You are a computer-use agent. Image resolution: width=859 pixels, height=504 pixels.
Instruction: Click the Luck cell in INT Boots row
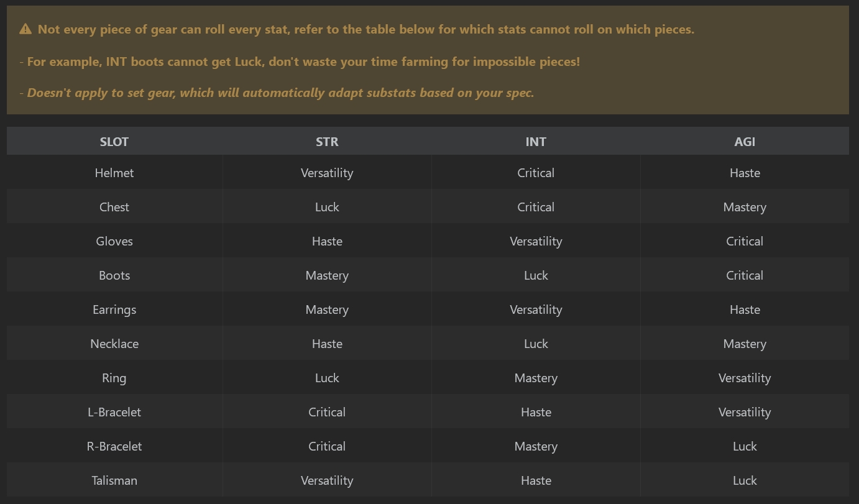tap(536, 275)
